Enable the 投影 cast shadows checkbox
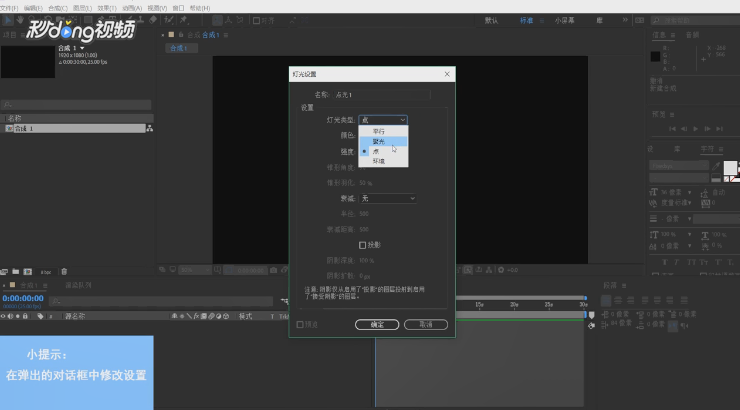This screenshot has height=410, width=740. 362,245
